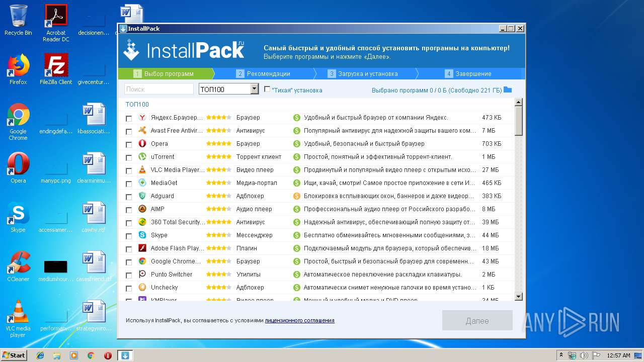Select the Firefox desktop shortcut
Screen dimensions: 644x362
pyautogui.click(x=18, y=69)
